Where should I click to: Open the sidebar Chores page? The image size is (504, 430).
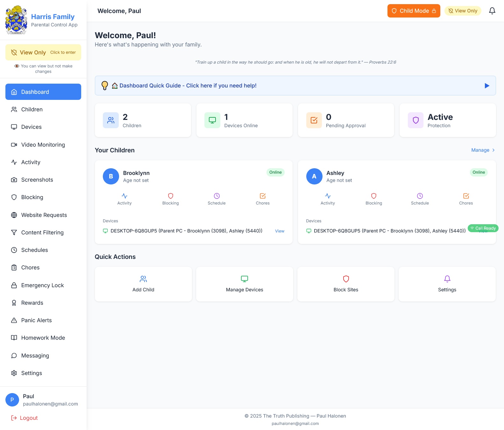[x=43, y=267]
